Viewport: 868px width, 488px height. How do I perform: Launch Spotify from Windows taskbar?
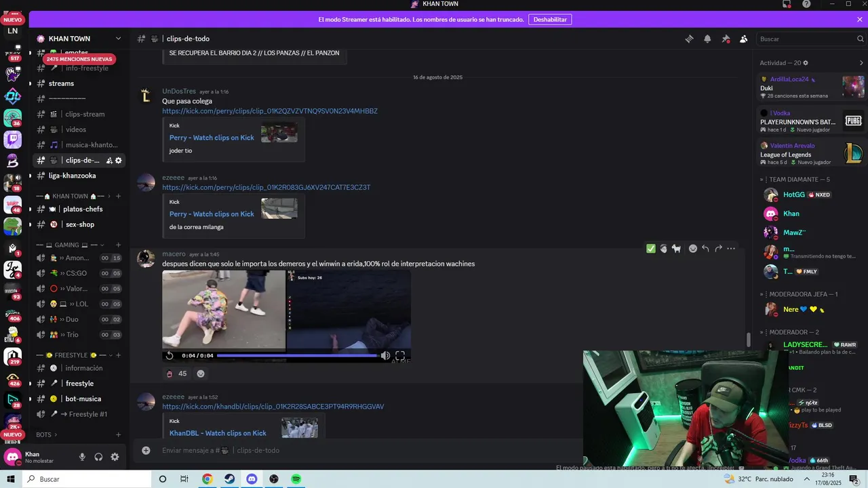296,479
